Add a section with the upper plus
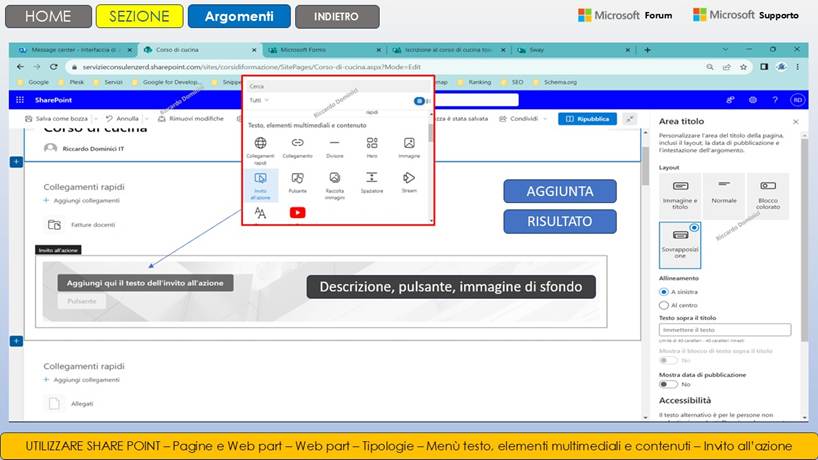 tap(16, 162)
